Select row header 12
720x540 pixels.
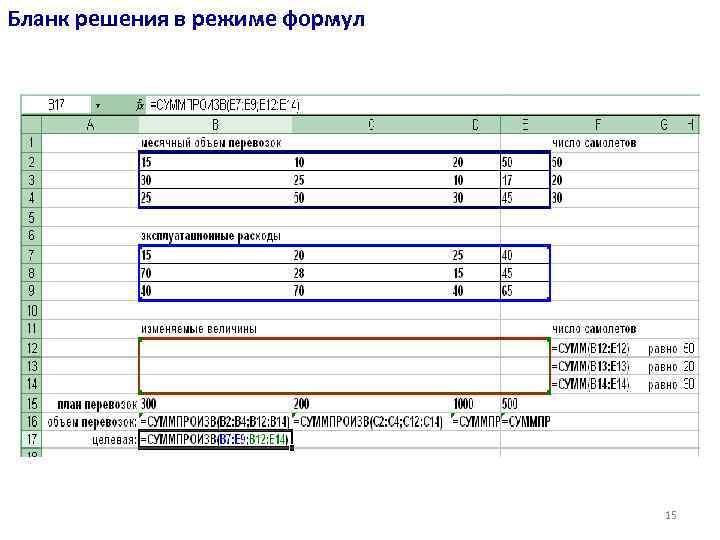point(32,348)
